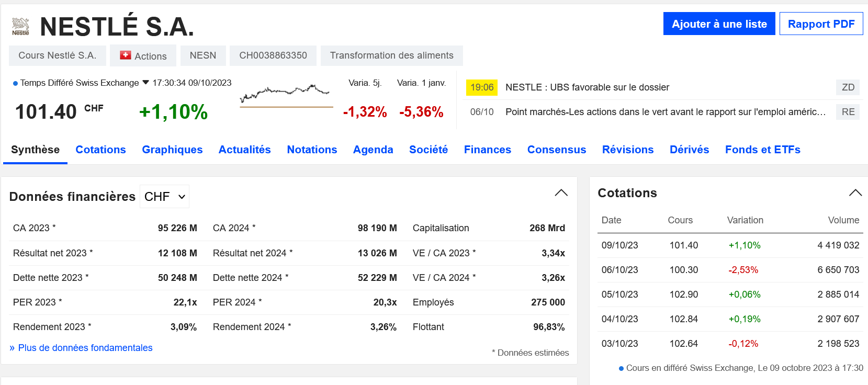
Task: Open news NESTLE : UBS favorable sur le dossier
Action: [x=587, y=87]
